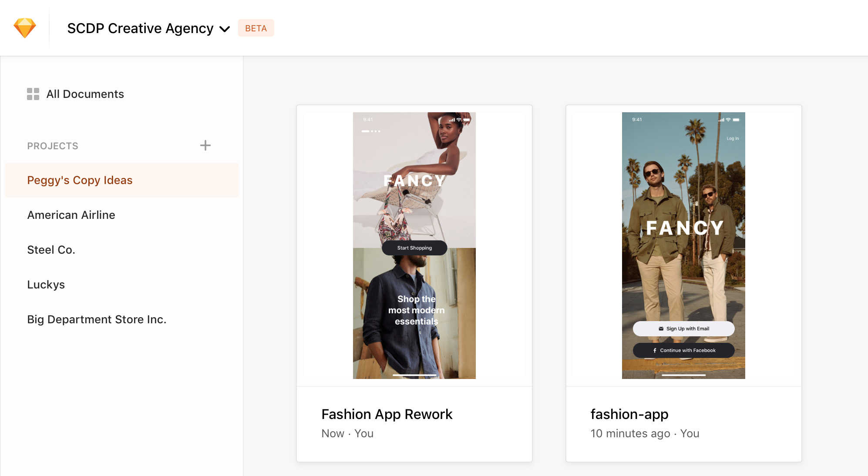This screenshot has height=476, width=868.
Task: Go to Big Department Store Inc. project
Action: [97, 319]
